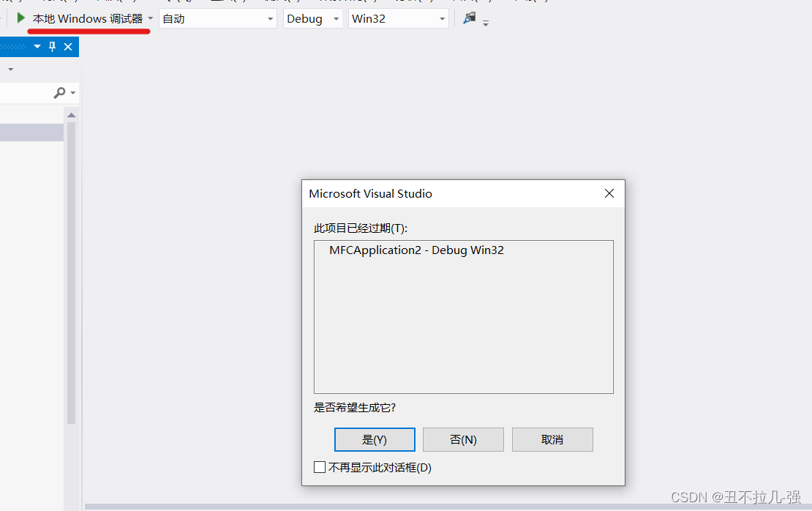Click 取消 to cancel the dialog
The width and height of the screenshot is (812, 511).
click(552, 439)
